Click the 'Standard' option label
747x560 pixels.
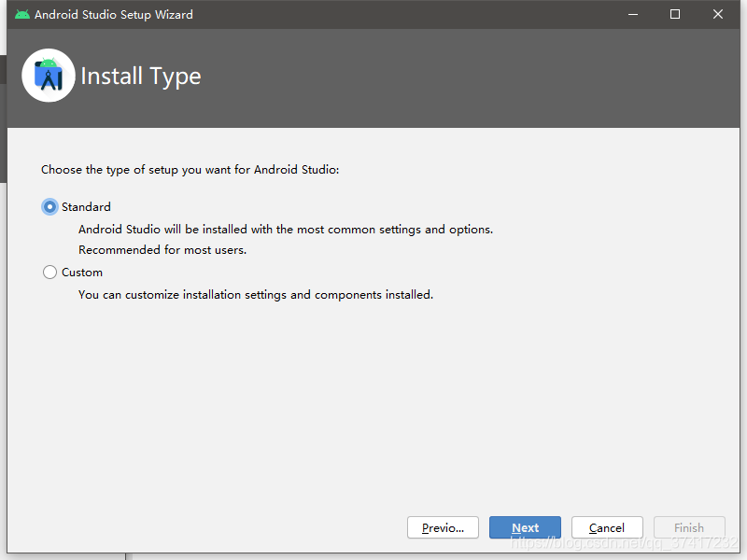(x=86, y=206)
